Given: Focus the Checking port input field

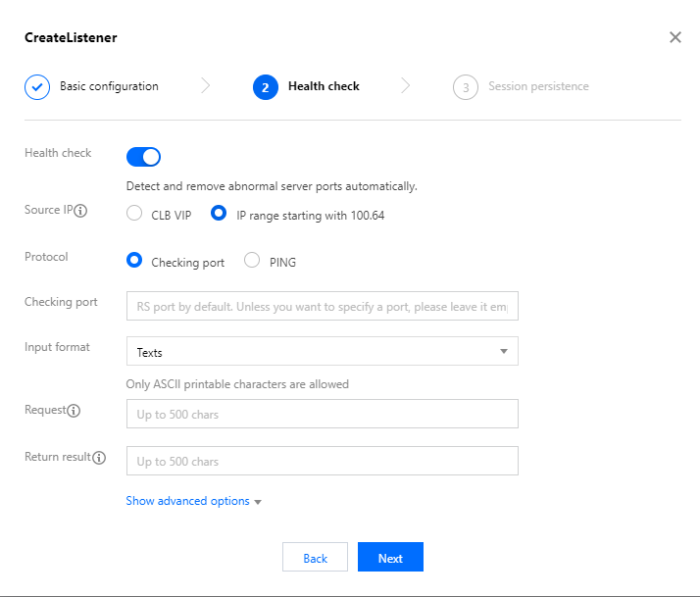Looking at the screenshot, I should pos(322,305).
